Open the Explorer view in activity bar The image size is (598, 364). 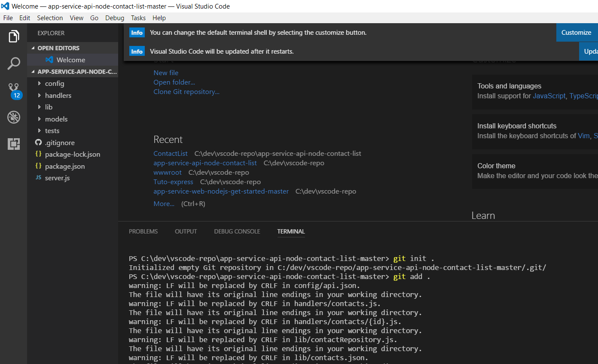click(x=14, y=36)
